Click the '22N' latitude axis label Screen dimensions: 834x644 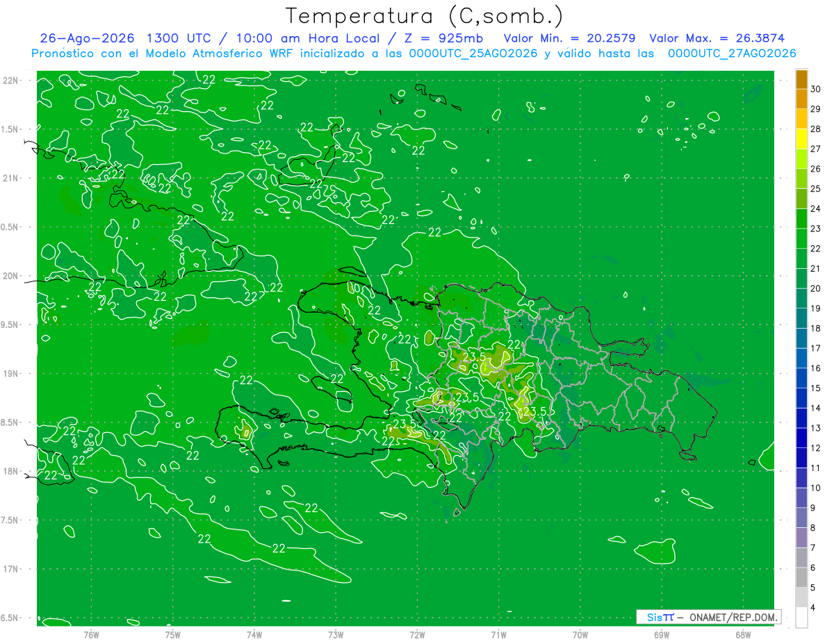coord(11,81)
